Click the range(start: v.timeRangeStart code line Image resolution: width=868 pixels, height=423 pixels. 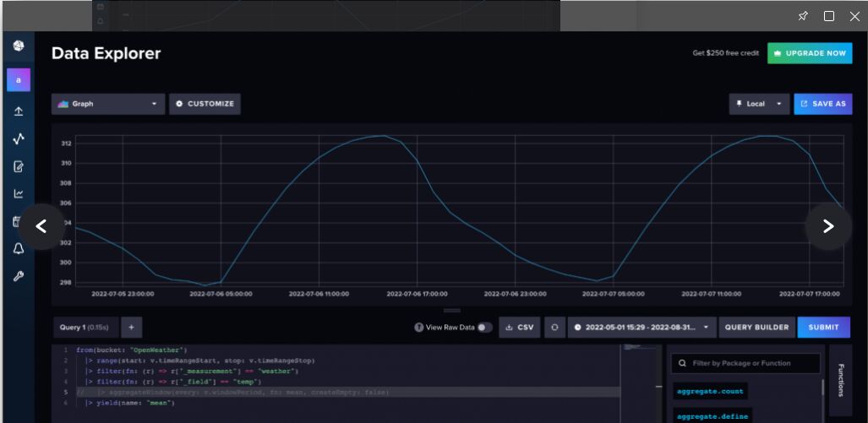point(199,361)
